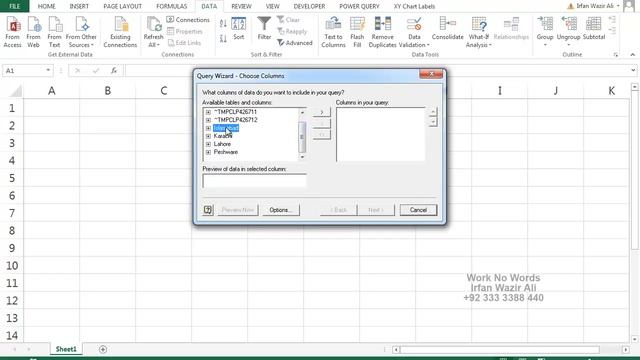The image size is (640, 360).
Task: Close the Query Wizard dialog
Action: (x=431, y=74)
